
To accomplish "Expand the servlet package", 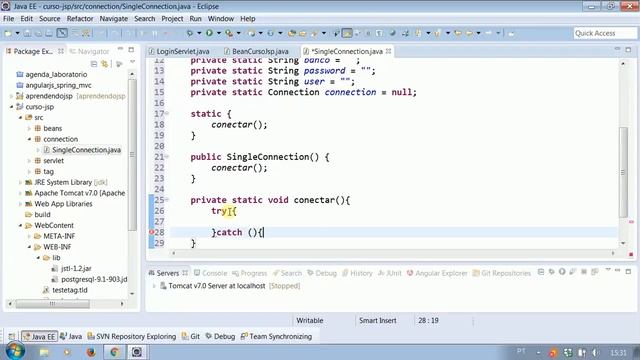I will pos(29,161).
